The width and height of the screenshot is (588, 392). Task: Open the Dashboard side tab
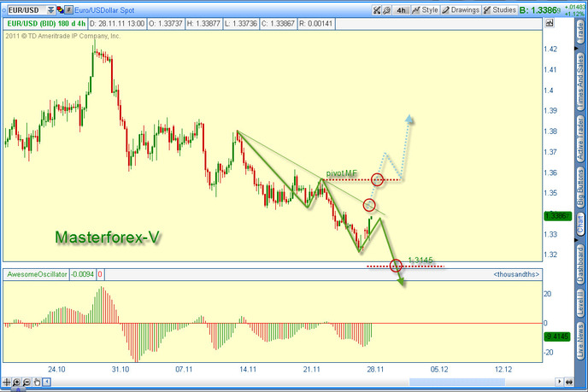pyautogui.click(x=580, y=264)
